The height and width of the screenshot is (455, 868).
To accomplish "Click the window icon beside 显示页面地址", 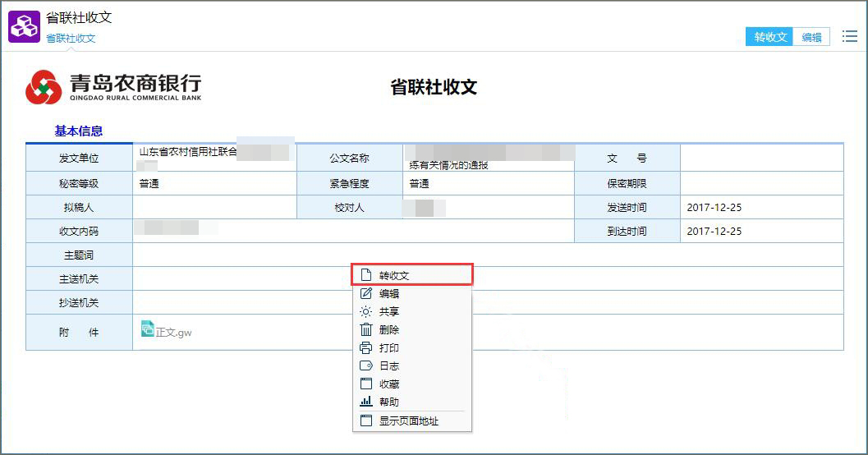I will click(x=366, y=421).
